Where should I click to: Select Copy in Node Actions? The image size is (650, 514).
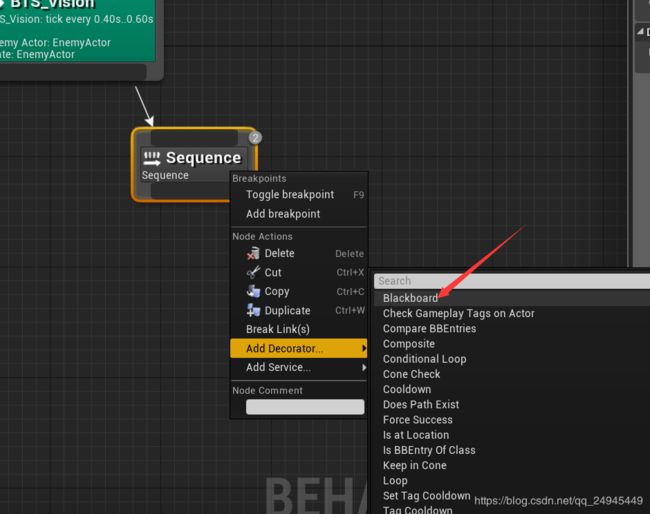point(299,291)
